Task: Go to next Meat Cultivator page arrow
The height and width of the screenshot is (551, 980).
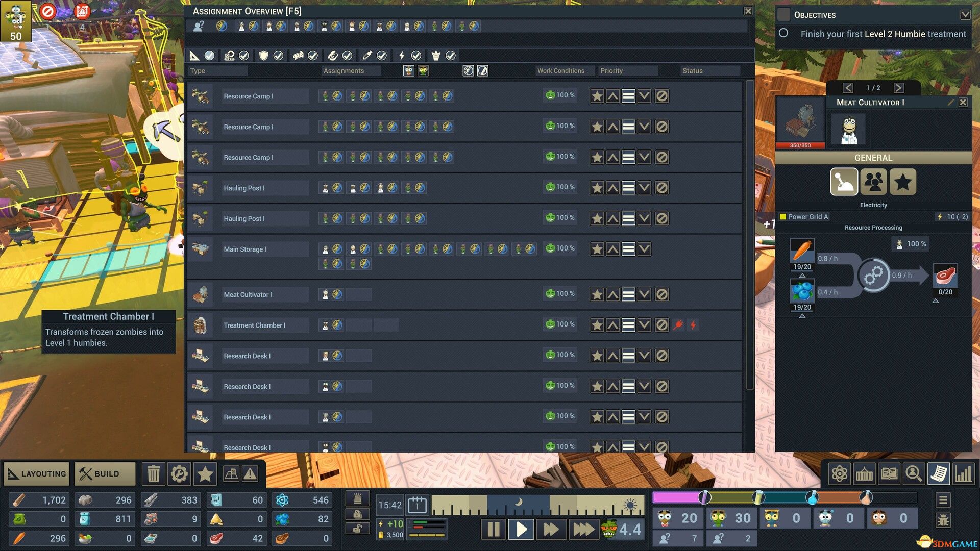Action: click(x=899, y=88)
